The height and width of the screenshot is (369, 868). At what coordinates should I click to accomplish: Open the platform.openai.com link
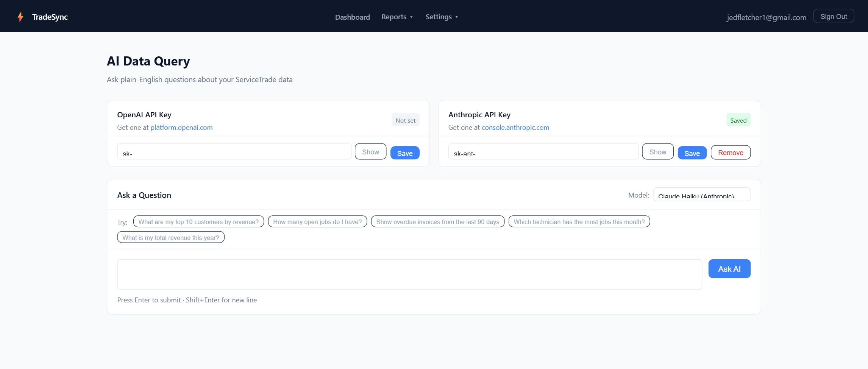click(181, 128)
